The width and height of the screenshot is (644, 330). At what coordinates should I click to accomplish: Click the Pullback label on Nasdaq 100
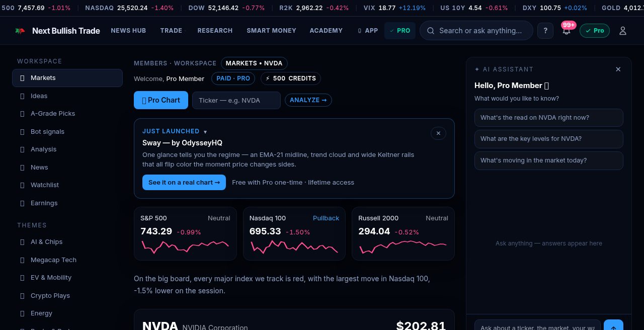tap(326, 218)
